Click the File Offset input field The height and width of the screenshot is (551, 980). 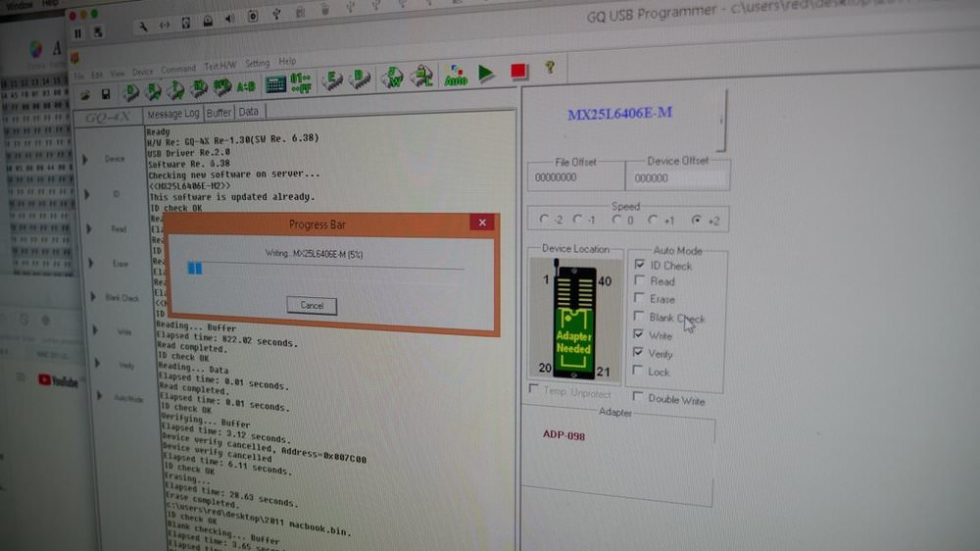click(x=575, y=177)
